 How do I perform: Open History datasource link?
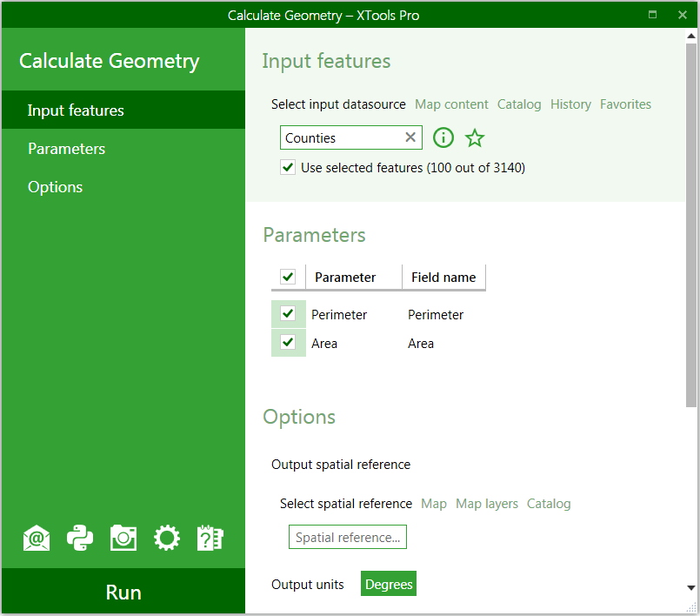click(x=570, y=104)
